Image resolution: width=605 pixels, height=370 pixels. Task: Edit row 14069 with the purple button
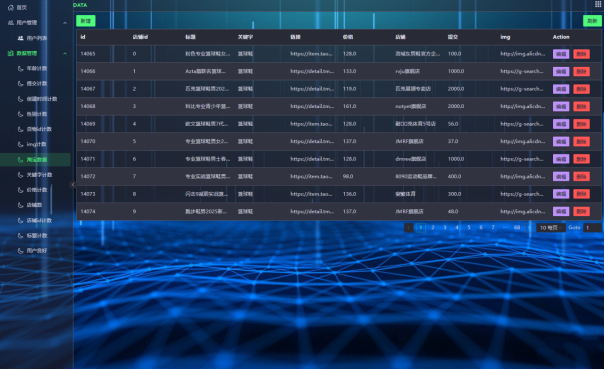pyautogui.click(x=561, y=124)
